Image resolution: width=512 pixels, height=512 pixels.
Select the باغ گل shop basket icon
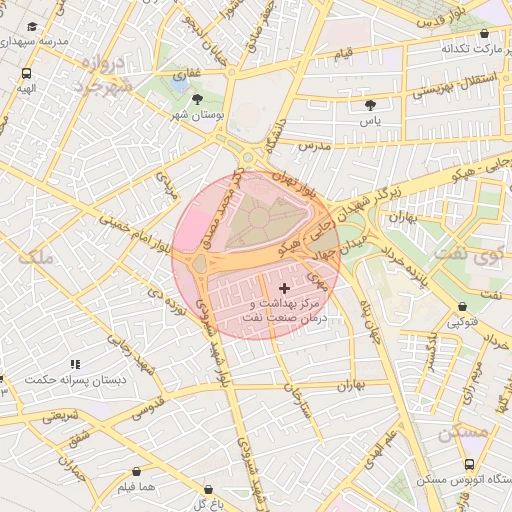pos(208,489)
